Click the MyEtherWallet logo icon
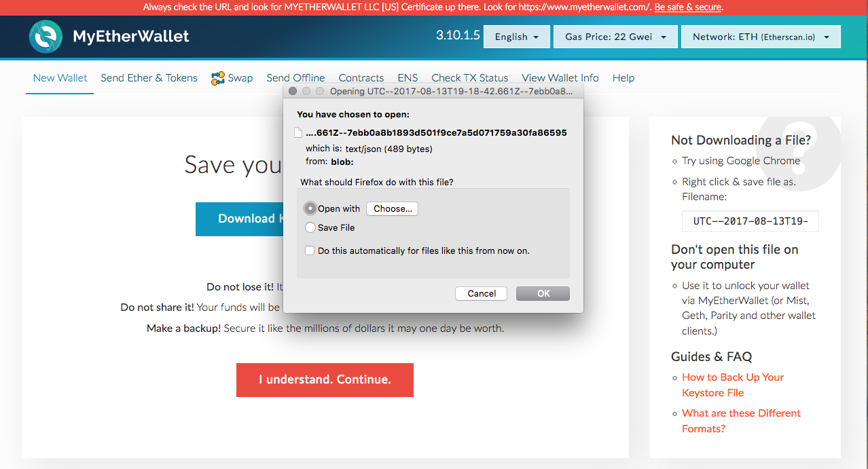Image resolution: width=868 pixels, height=469 pixels. pyautogui.click(x=46, y=37)
